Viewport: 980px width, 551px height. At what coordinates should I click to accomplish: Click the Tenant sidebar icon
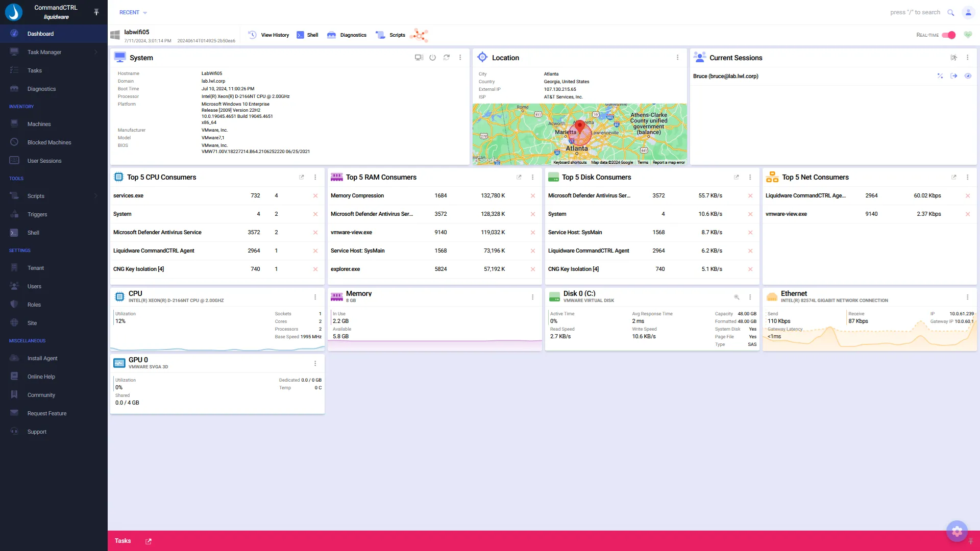[14, 268]
